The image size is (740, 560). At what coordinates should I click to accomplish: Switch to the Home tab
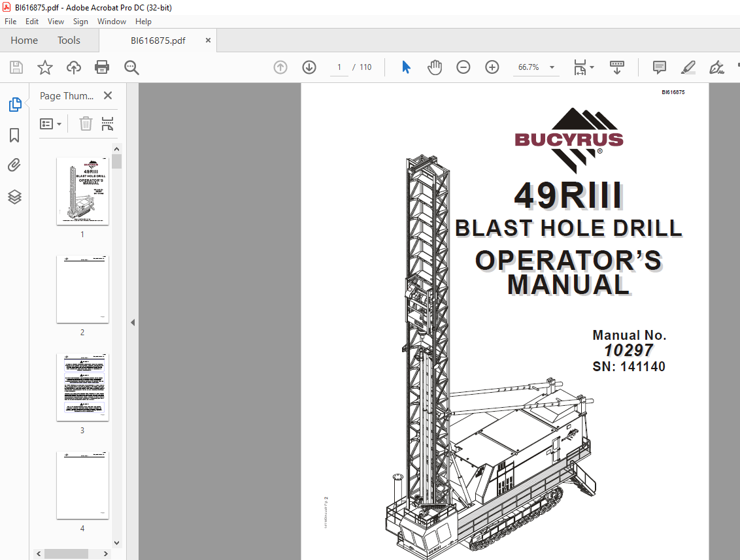pyautogui.click(x=24, y=41)
